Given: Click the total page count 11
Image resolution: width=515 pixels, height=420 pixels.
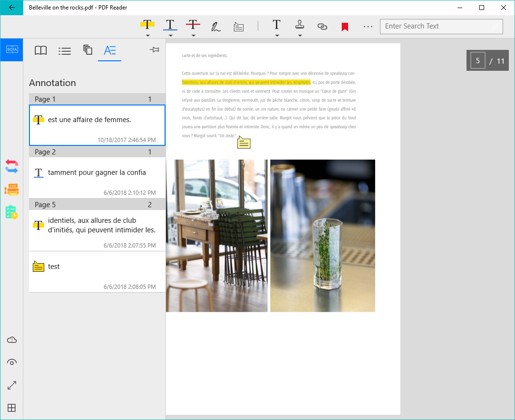Looking at the screenshot, I should (x=501, y=61).
